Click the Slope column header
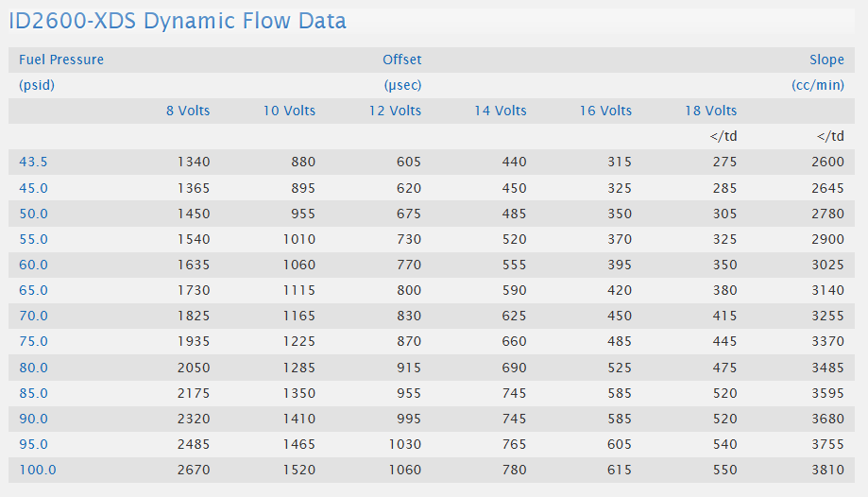The image size is (868, 497). 826,60
